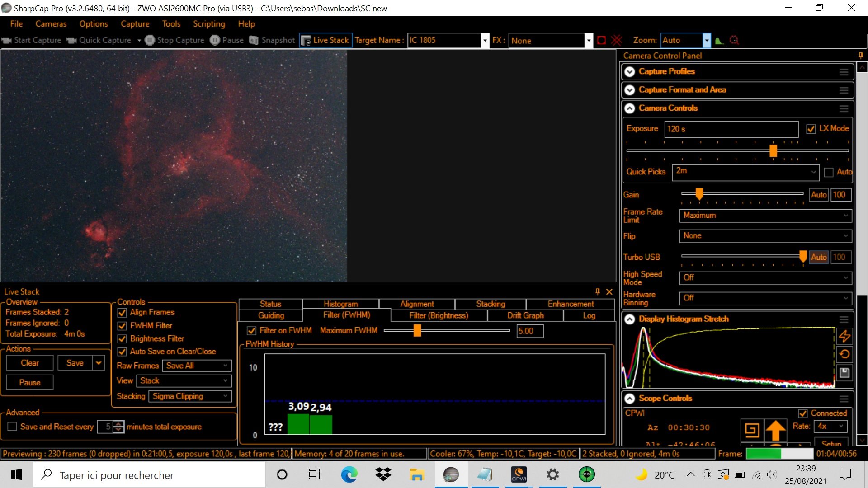Image resolution: width=868 pixels, height=488 pixels.
Task: Click the Gain slider handle
Action: click(x=699, y=194)
